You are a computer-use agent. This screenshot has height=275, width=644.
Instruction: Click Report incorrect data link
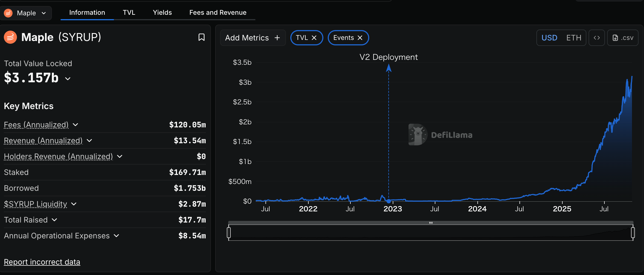[42, 262]
